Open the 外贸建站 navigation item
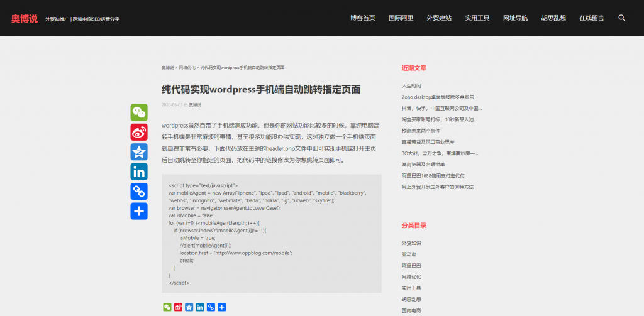This screenshot has width=644, height=316. point(439,18)
